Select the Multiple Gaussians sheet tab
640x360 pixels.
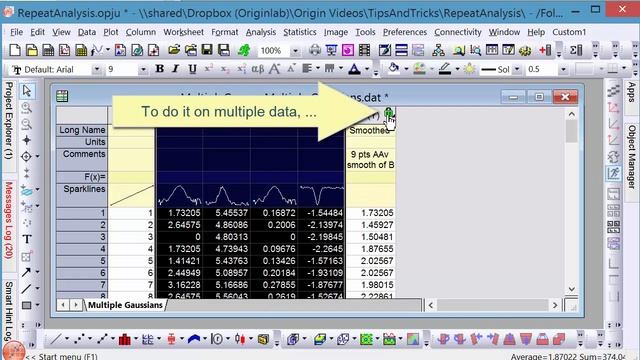pyautogui.click(x=125, y=305)
